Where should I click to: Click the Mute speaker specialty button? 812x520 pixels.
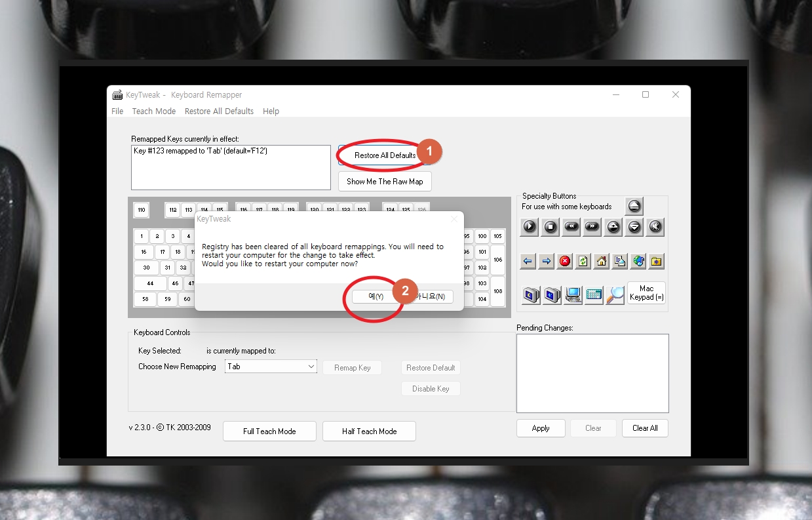click(655, 227)
